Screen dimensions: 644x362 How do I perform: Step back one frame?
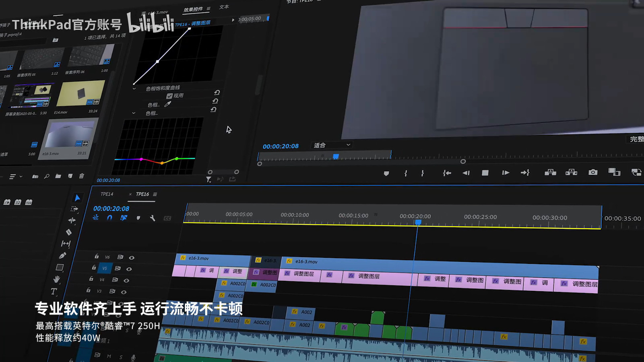(x=466, y=173)
